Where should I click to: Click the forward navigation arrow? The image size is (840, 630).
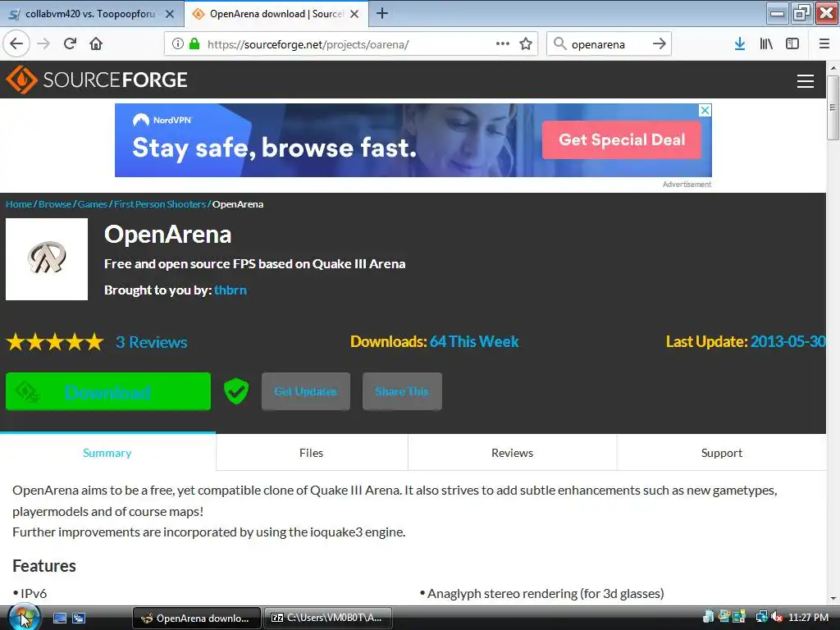43,44
